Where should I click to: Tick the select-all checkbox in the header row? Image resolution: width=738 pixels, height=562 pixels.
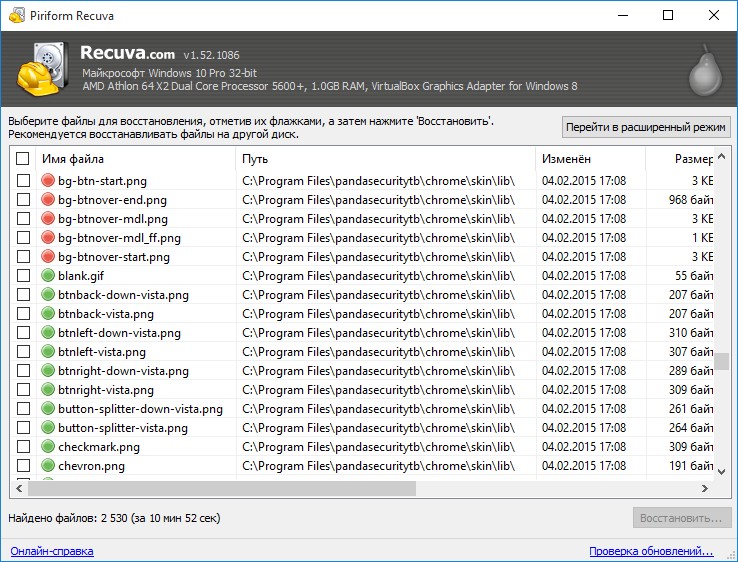point(23,159)
